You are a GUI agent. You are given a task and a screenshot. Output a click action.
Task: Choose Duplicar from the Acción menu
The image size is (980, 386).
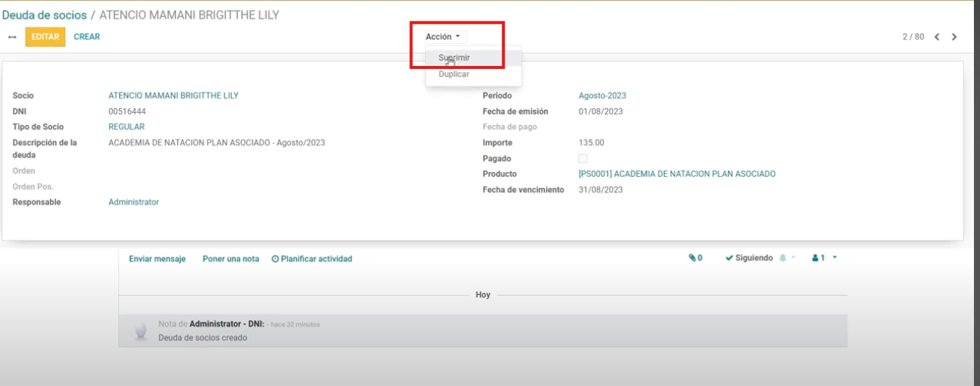tap(473, 74)
